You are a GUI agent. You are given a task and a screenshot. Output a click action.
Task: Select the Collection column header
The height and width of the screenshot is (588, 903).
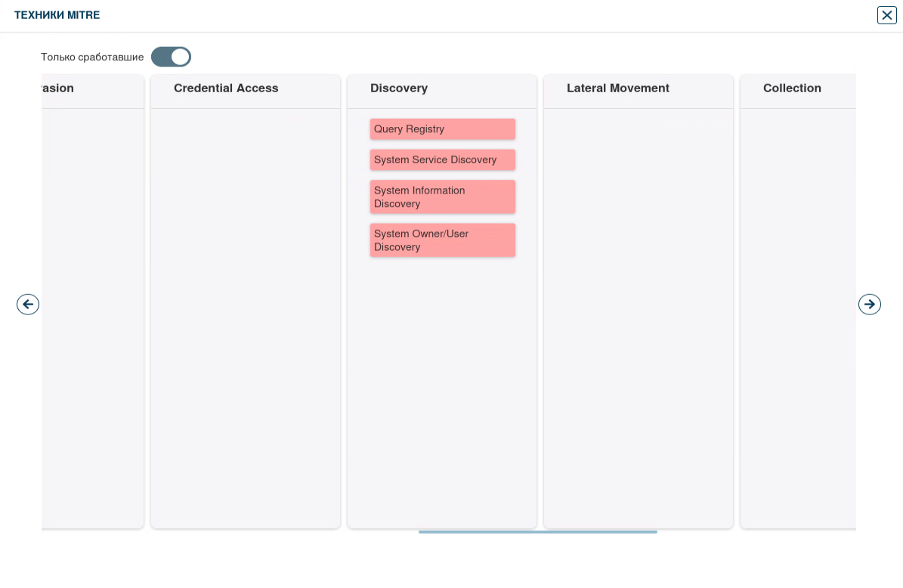tap(792, 88)
